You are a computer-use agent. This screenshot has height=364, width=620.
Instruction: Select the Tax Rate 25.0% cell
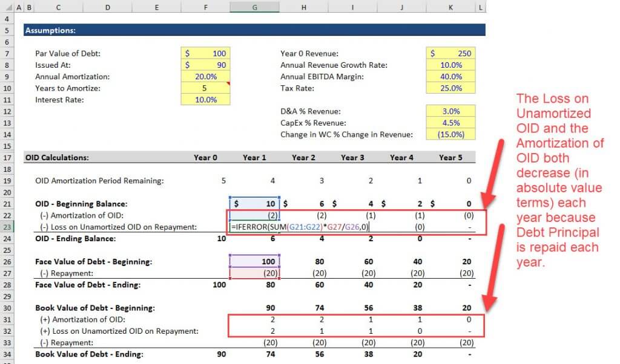[x=450, y=88]
